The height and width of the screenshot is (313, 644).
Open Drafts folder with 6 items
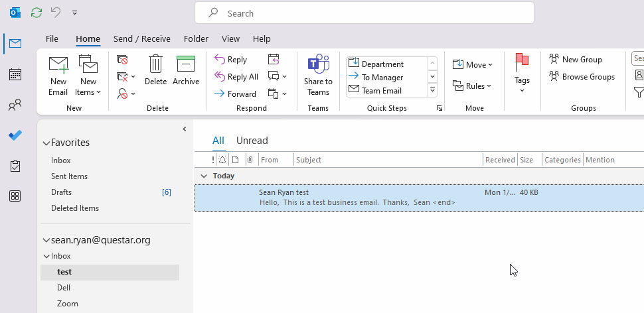(110, 192)
